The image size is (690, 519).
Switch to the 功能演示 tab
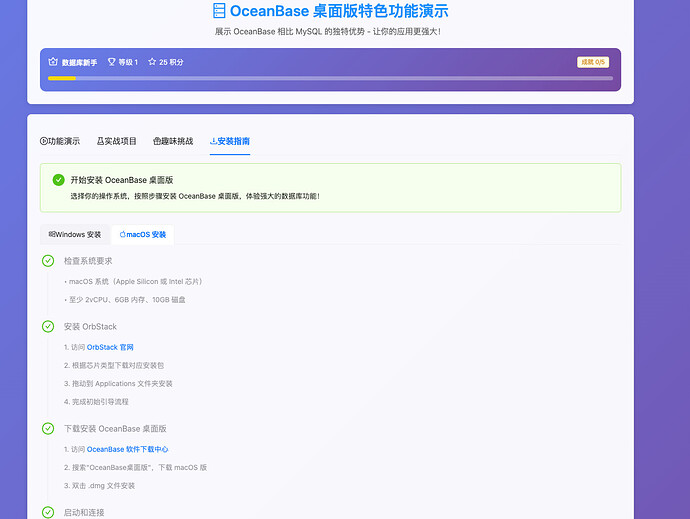pyautogui.click(x=60, y=141)
